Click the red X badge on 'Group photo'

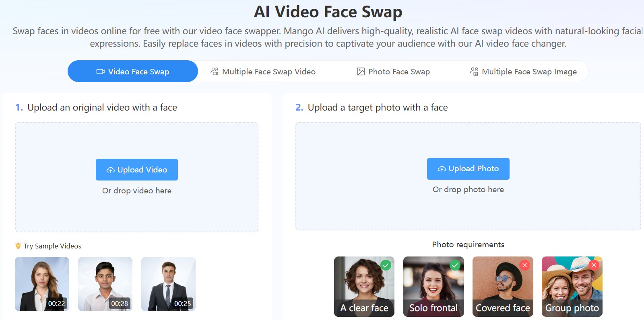(x=594, y=265)
